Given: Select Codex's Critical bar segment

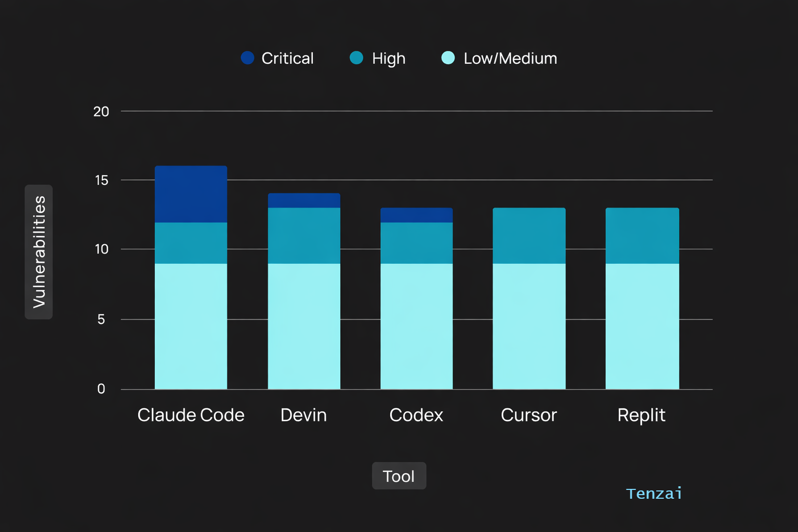Looking at the screenshot, I should pyautogui.click(x=416, y=215).
